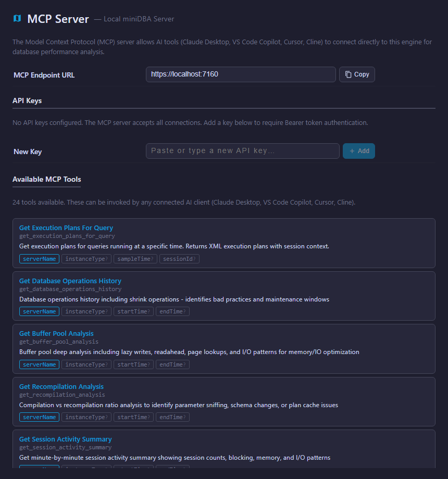This screenshot has height=479, width=448.
Task: Click the get_session_activity_summary identifier text
Action: tap(66, 447)
